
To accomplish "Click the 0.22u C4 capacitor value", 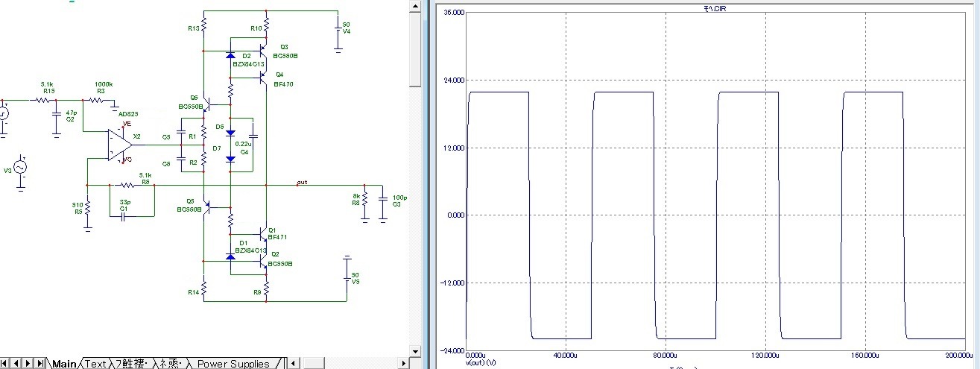I will 242,144.
